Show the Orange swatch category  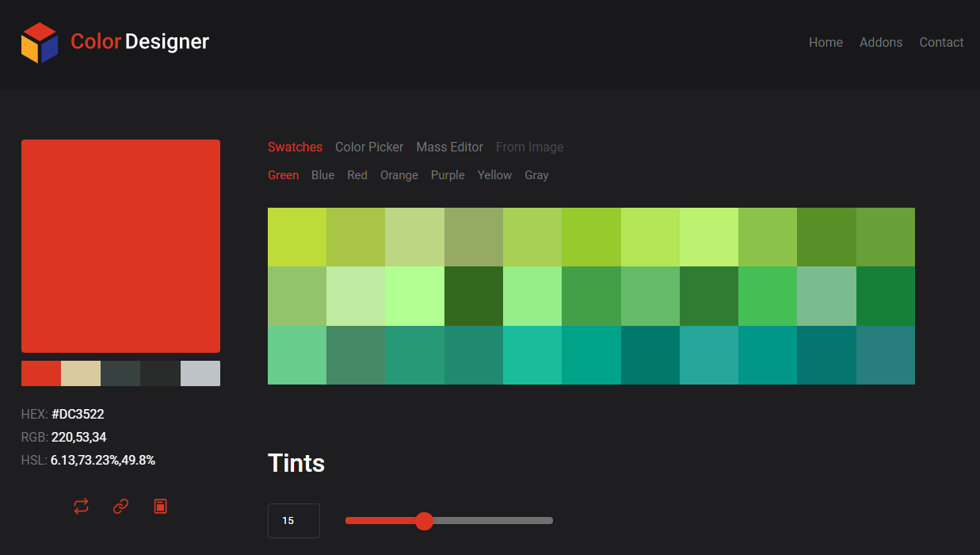(x=398, y=175)
